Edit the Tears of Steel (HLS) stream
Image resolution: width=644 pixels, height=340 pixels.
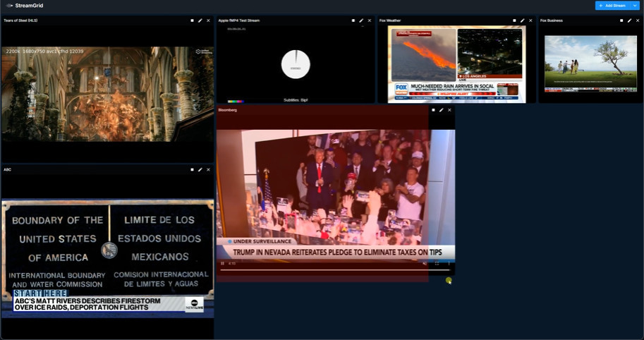tap(200, 20)
